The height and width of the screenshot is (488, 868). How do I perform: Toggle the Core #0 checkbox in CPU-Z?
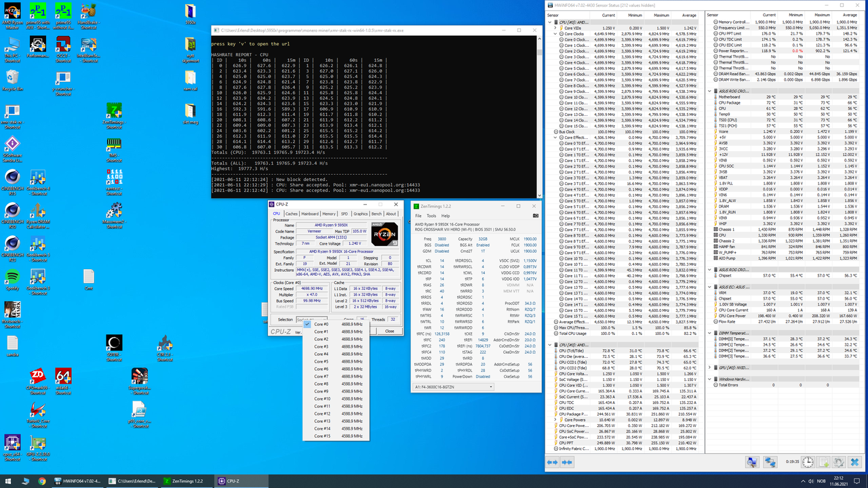(307, 324)
